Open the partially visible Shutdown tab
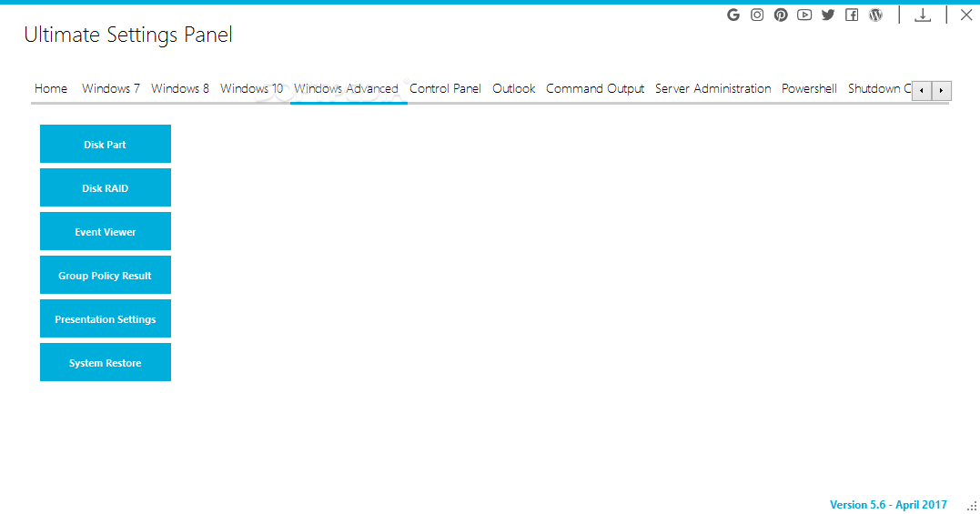980x514 pixels. [x=879, y=88]
